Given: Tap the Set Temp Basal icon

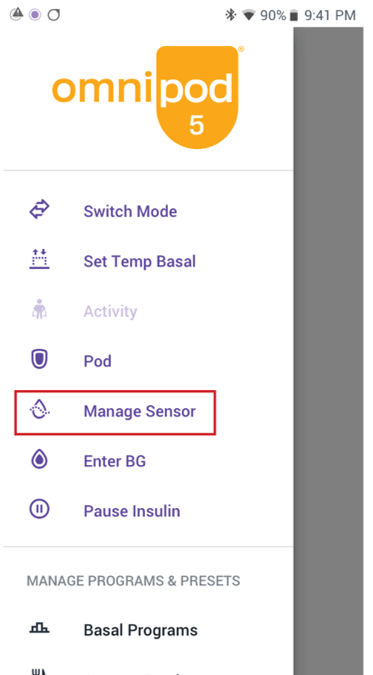Looking at the screenshot, I should coord(39,260).
